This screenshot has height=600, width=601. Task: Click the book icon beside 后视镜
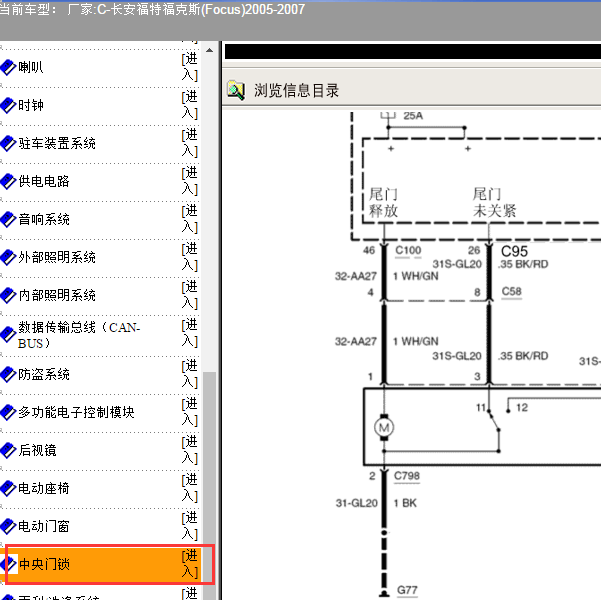pyautogui.click(x=8, y=450)
